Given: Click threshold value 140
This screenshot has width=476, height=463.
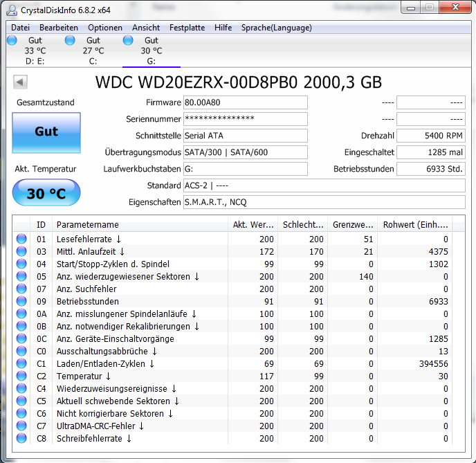Looking at the screenshot, I should (366, 277).
